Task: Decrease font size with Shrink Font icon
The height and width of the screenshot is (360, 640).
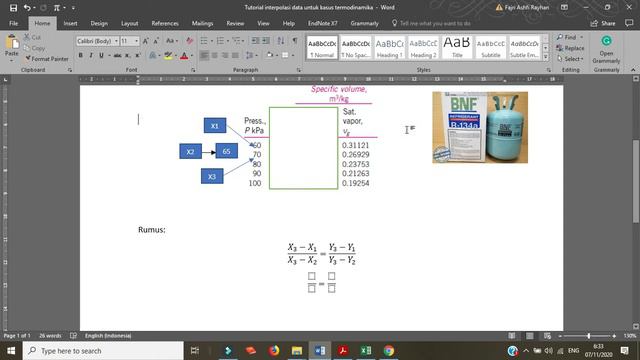Action: click(156, 41)
